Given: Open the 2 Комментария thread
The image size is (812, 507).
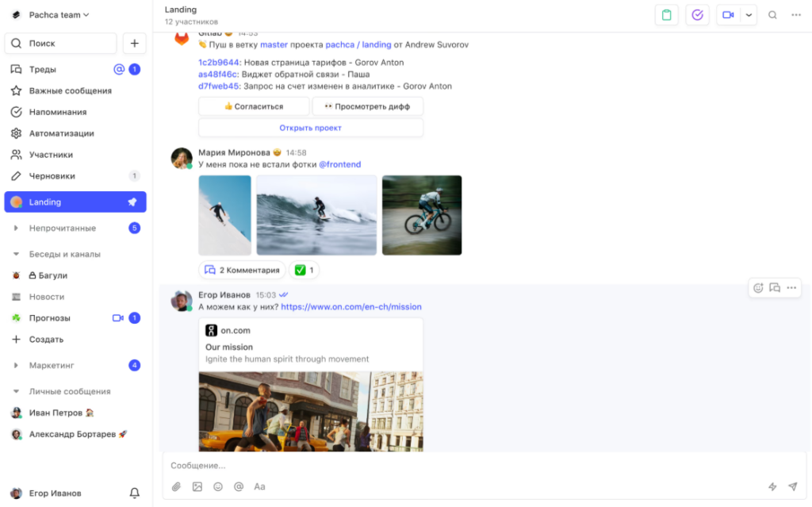Looking at the screenshot, I should [x=242, y=270].
